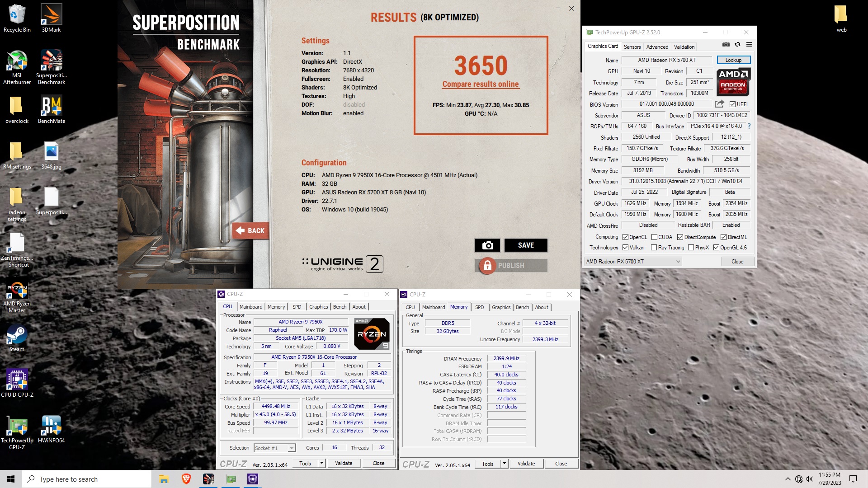Toggle CUDA checkbox
The image size is (868, 488).
pyautogui.click(x=654, y=237)
